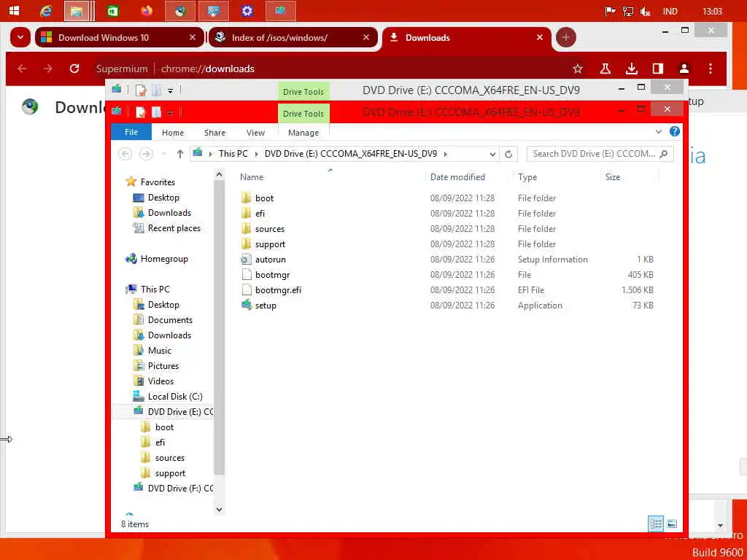This screenshot has width=747, height=560.
Task: Click This PC in the breadcrumb path
Action: (x=233, y=154)
